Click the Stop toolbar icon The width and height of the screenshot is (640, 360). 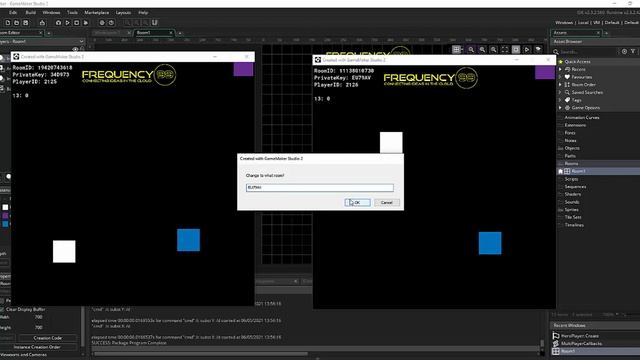coord(76,23)
